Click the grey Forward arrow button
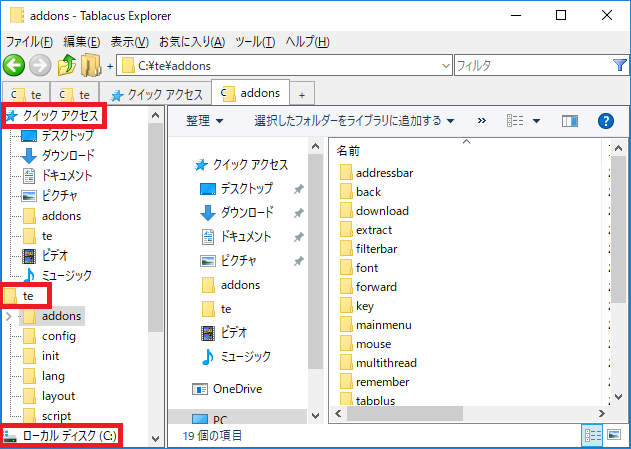This screenshot has width=631, height=449. 40,65
